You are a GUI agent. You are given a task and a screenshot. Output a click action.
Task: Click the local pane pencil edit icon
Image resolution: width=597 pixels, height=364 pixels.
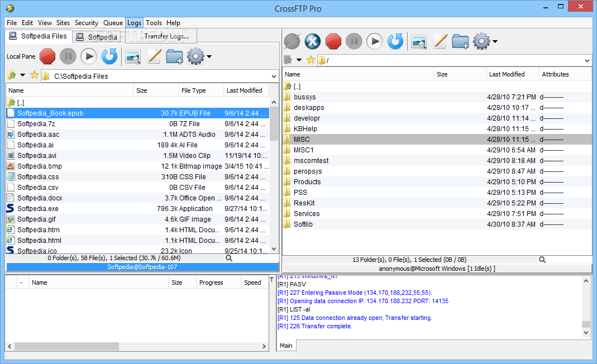154,56
